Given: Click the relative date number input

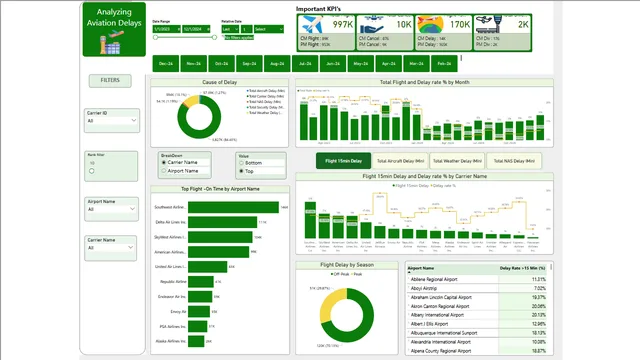Looking at the screenshot, I should click(x=247, y=29).
